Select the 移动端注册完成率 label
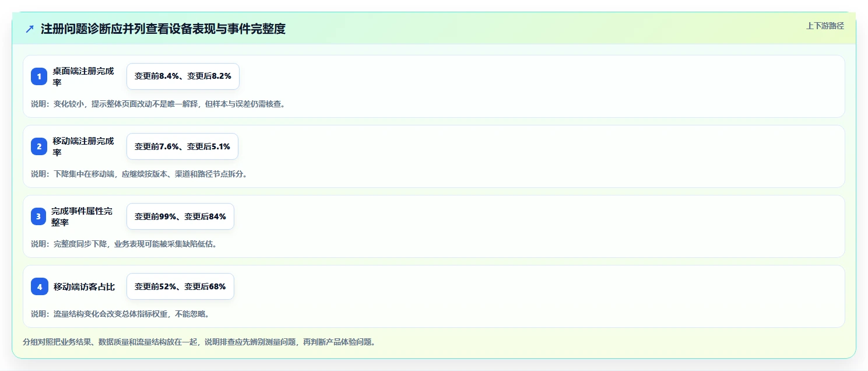868x371 pixels. point(83,146)
